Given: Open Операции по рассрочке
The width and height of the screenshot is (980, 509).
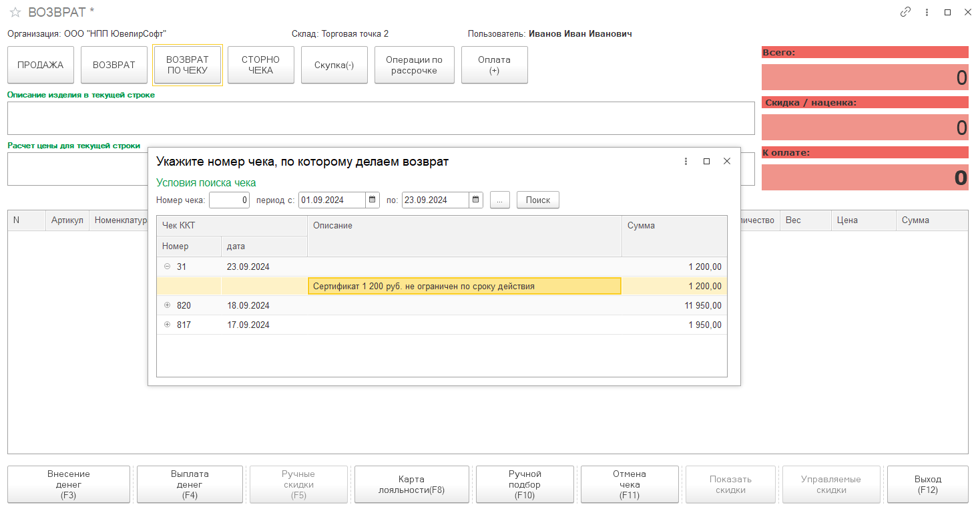Looking at the screenshot, I should 415,65.
